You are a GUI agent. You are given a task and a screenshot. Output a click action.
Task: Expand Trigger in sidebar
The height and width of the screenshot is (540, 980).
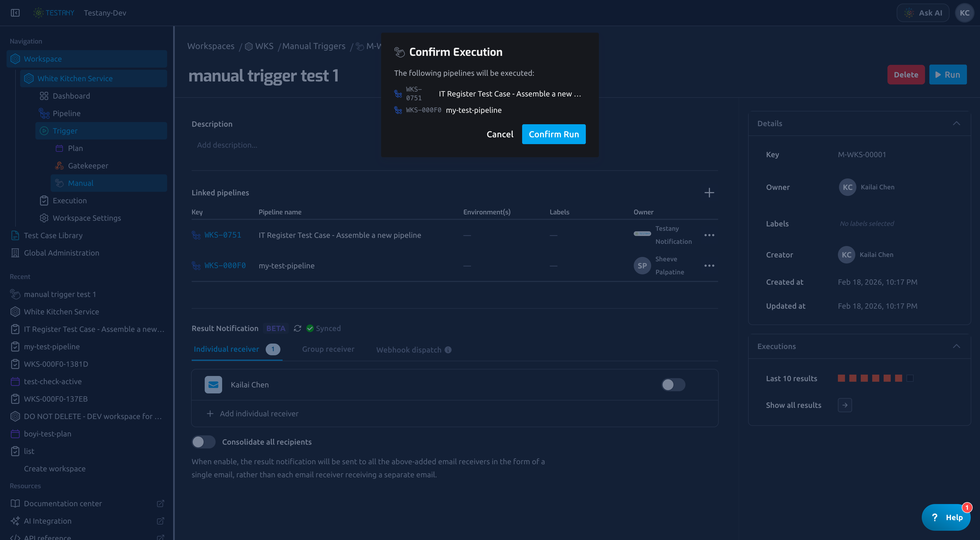(x=101, y=131)
